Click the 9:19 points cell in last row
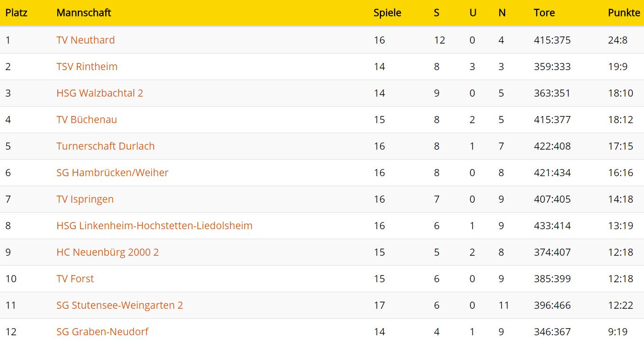This screenshot has height=340, width=644. tap(617, 331)
